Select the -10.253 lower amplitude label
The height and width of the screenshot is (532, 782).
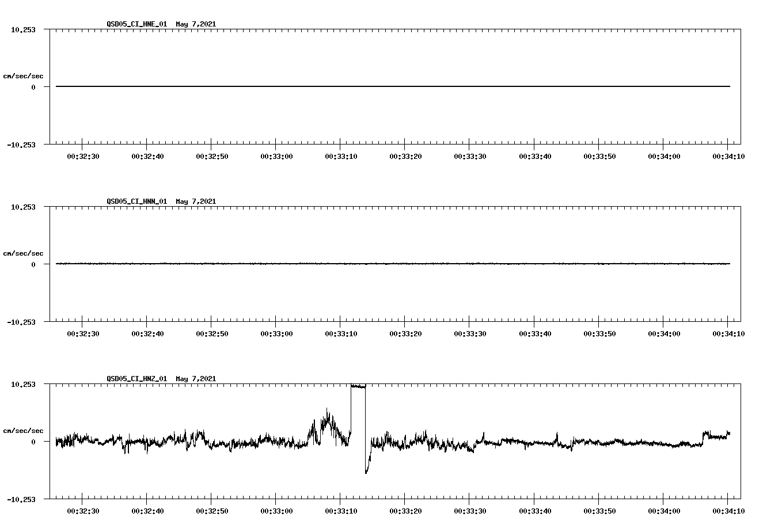pos(22,144)
